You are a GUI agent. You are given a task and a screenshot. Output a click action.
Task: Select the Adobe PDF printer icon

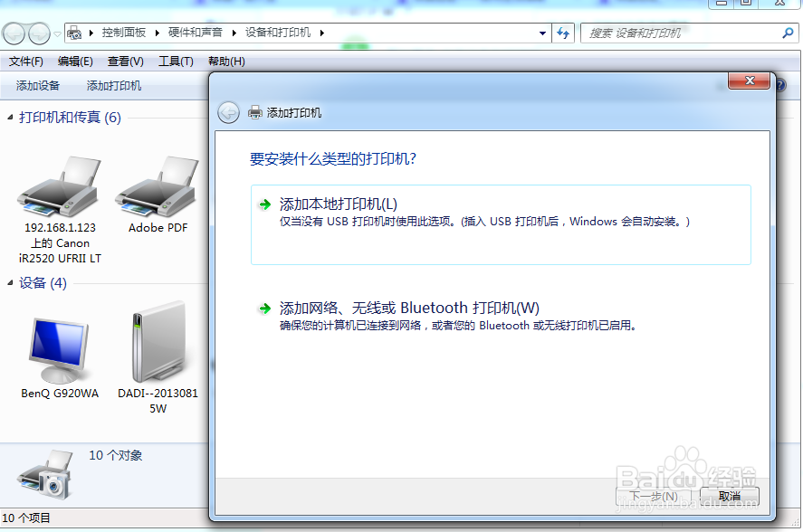coord(158,187)
